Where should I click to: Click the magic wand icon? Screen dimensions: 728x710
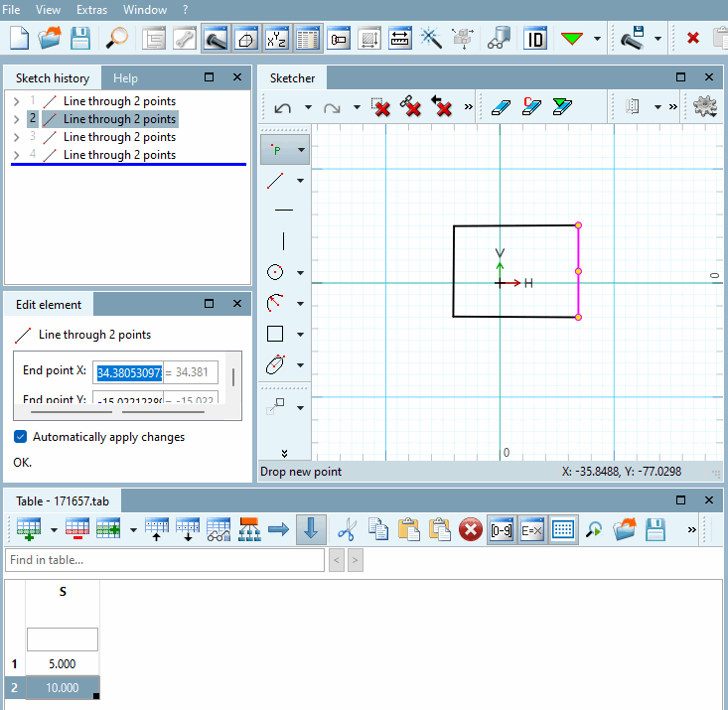(430, 38)
